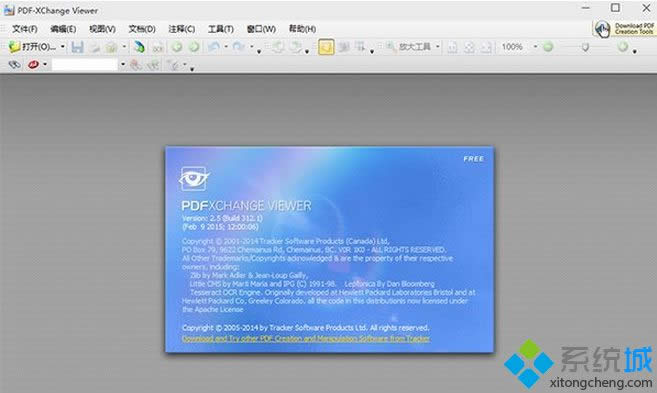Open the 文件(F) menu
This screenshot has width=657, height=393.
click(25, 29)
